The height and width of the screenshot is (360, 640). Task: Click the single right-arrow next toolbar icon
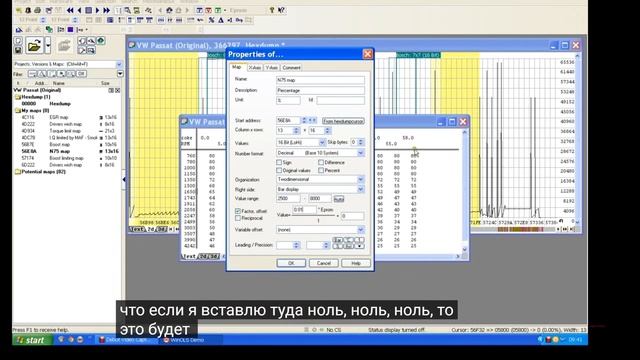point(98,10)
